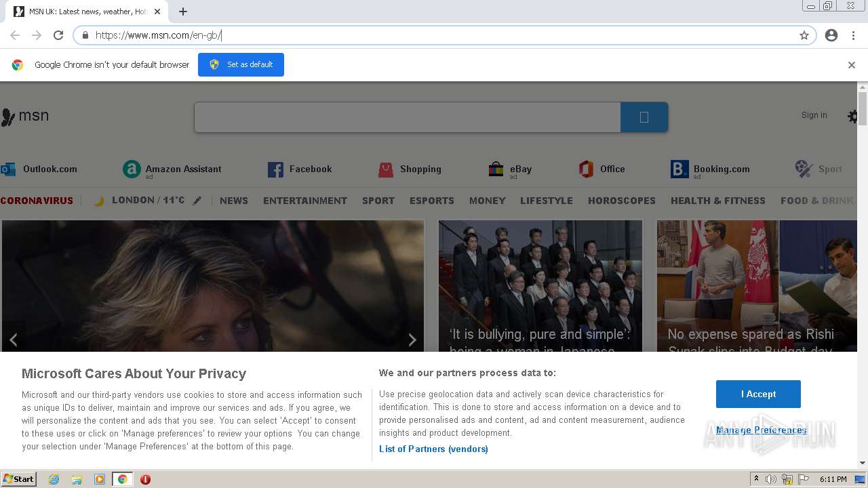The height and width of the screenshot is (488, 868).
Task: Open a new browser tab
Action: point(183,12)
